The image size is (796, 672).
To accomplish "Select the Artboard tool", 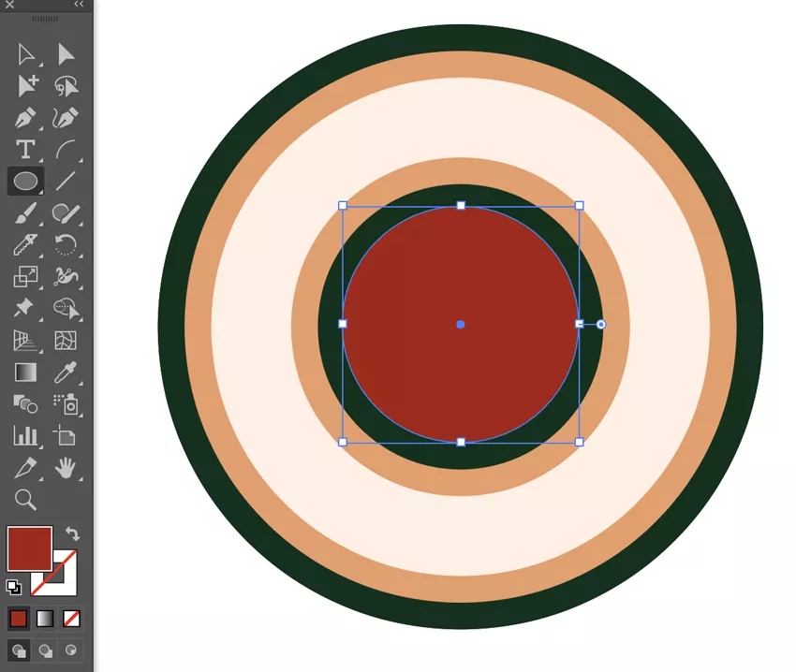I will [66, 435].
